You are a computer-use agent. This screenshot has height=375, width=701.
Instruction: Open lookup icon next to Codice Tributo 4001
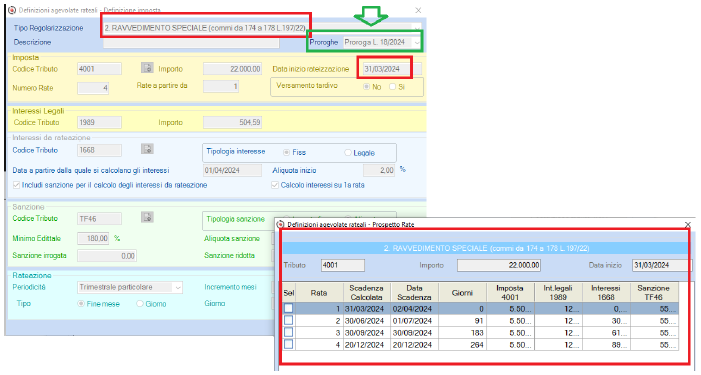(x=147, y=67)
